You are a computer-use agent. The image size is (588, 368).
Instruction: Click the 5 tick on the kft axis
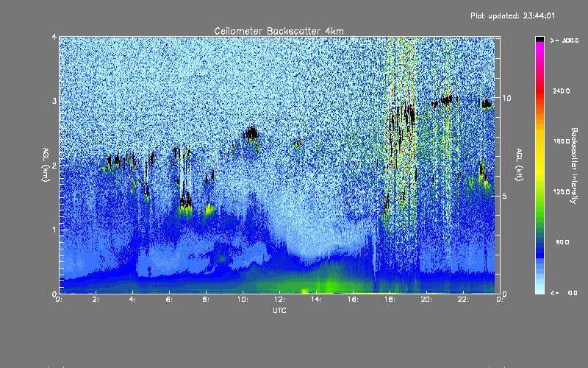click(x=505, y=196)
